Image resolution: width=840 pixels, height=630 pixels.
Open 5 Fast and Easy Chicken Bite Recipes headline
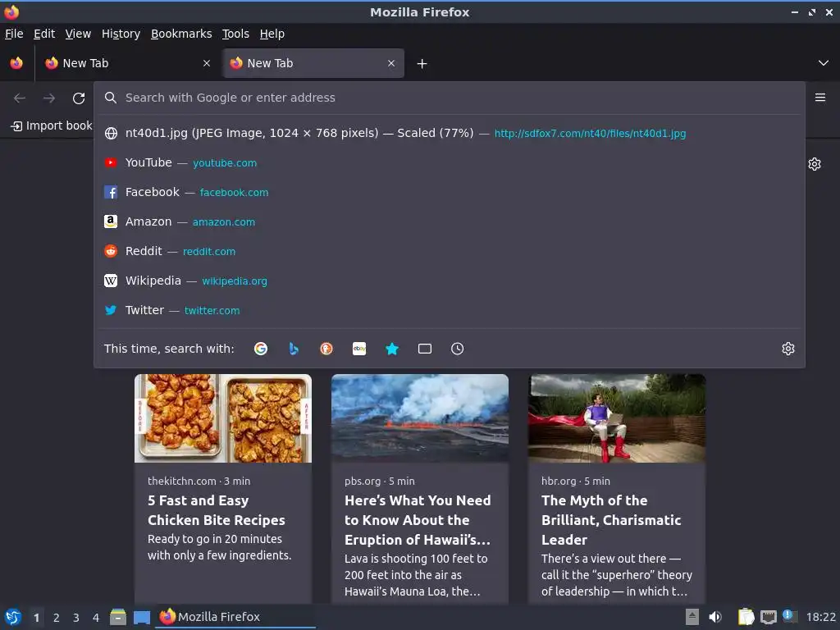pos(217,510)
